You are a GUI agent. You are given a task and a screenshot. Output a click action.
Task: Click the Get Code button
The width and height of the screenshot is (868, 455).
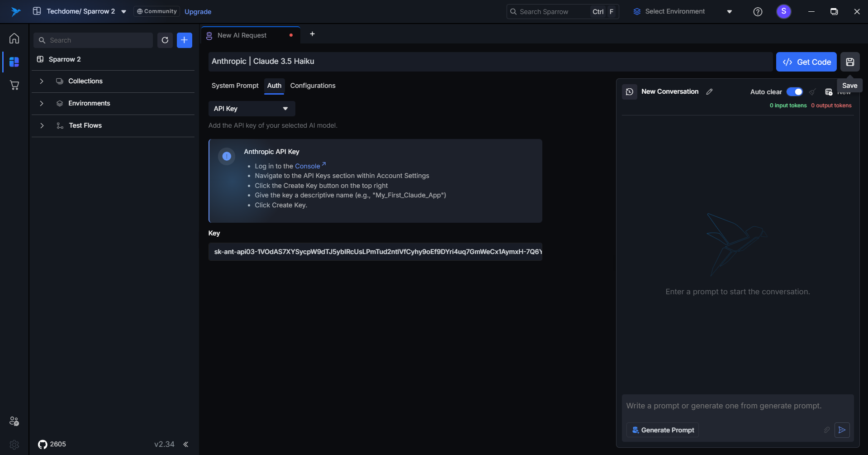pyautogui.click(x=806, y=62)
